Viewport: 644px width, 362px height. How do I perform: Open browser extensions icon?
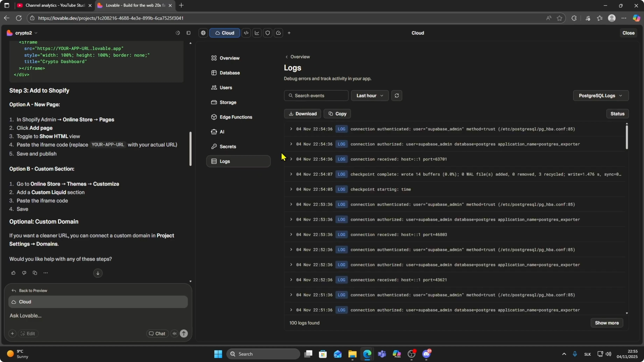click(x=574, y=18)
